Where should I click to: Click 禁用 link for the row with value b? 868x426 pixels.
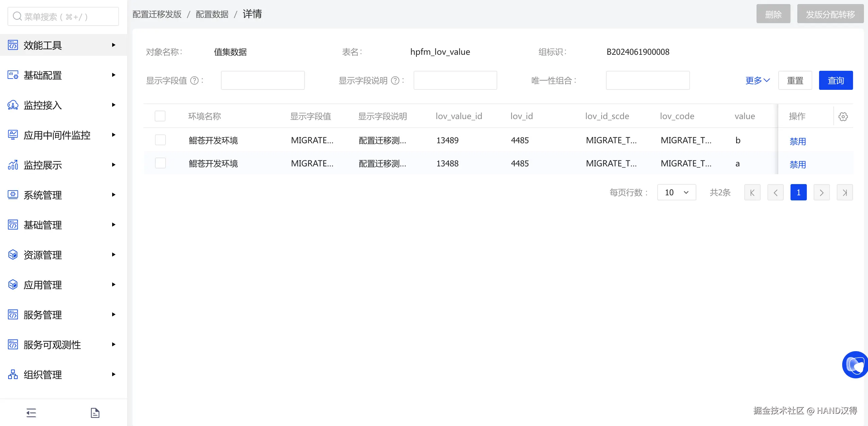[798, 141]
